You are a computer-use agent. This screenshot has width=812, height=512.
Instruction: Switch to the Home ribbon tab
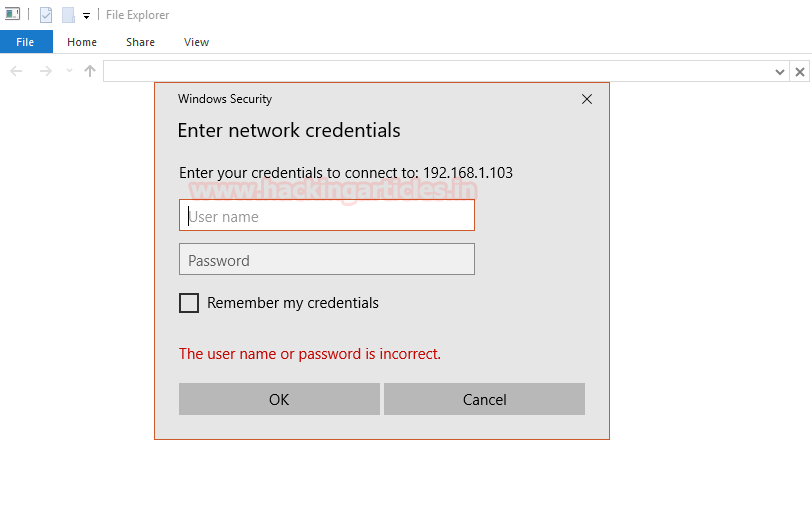coord(82,42)
